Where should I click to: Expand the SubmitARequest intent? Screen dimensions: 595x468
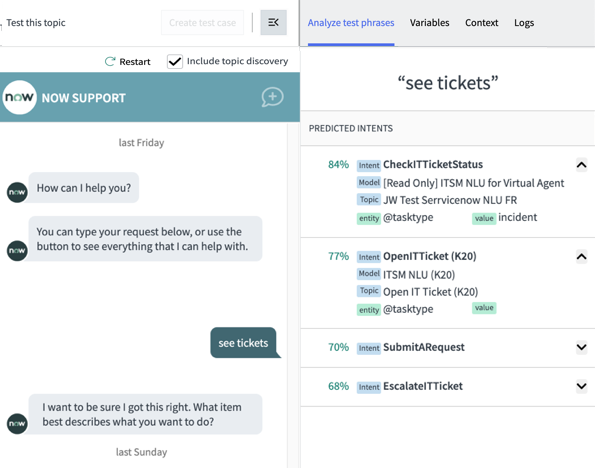point(581,347)
